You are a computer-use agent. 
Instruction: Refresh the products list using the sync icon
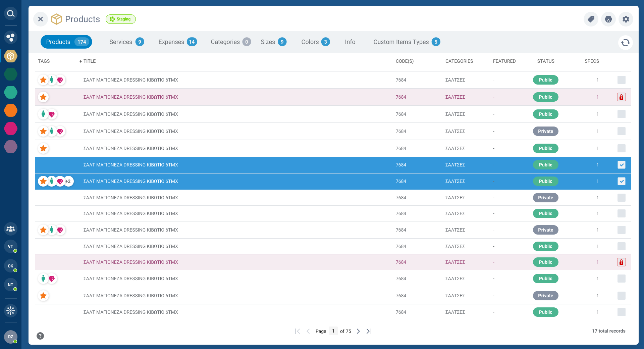(625, 43)
